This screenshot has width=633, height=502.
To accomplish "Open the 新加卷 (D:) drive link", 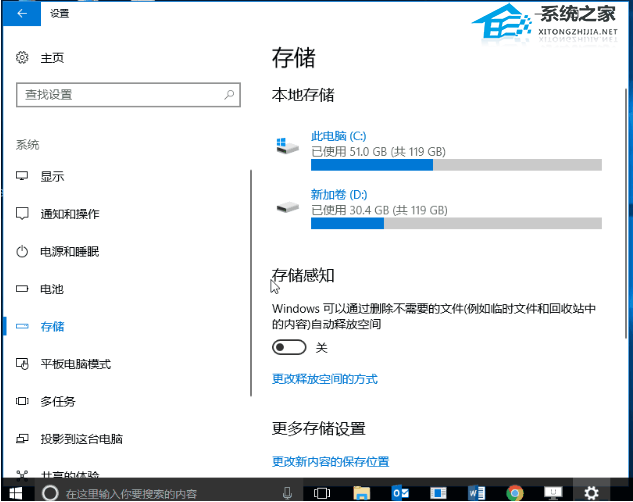I will 339,195.
